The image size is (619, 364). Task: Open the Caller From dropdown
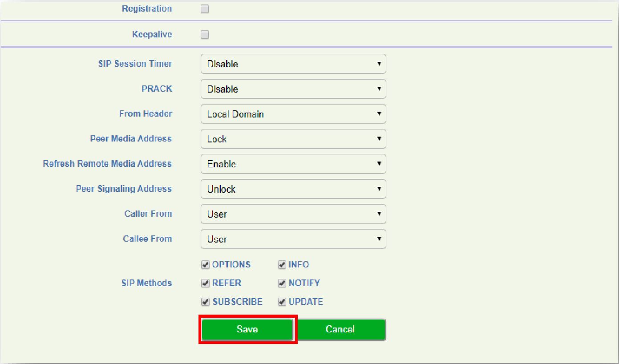click(x=293, y=214)
